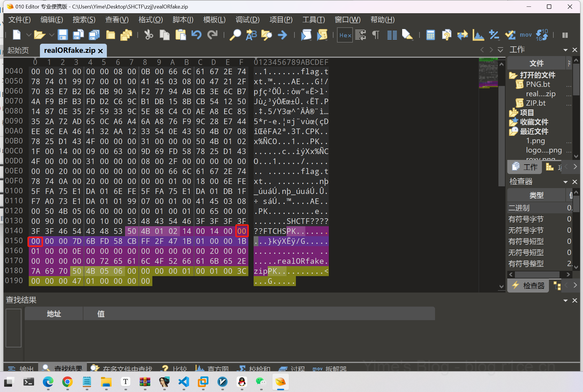Click the Checksum toolbar icon

click(510, 35)
